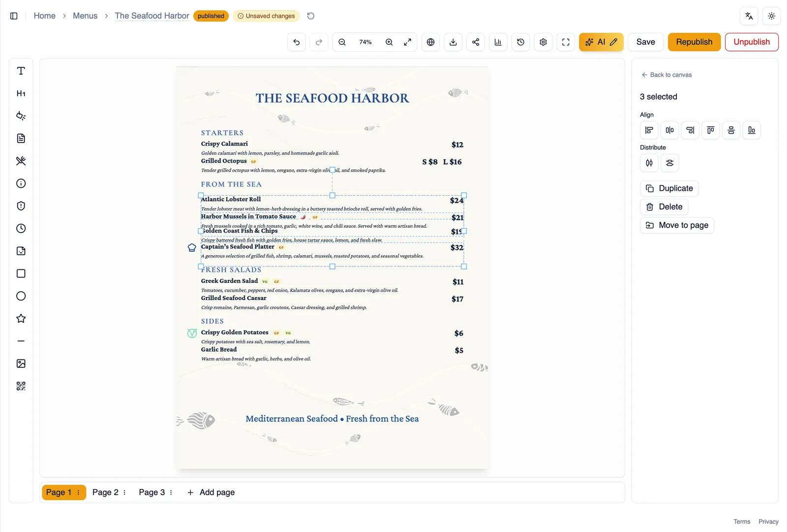
Task: Click the Republish button
Action: 694,42
